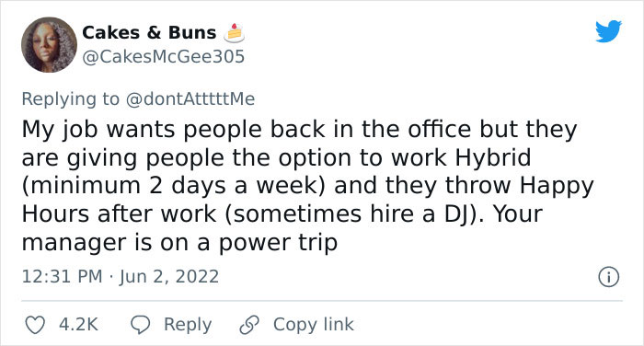644x346 pixels.
Task: Click the cake emoji beside Cakes & Buns
Action: tap(234, 33)
